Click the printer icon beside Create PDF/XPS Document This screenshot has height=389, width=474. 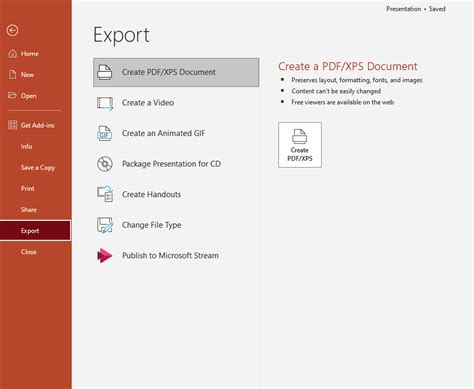pos(105,72)
